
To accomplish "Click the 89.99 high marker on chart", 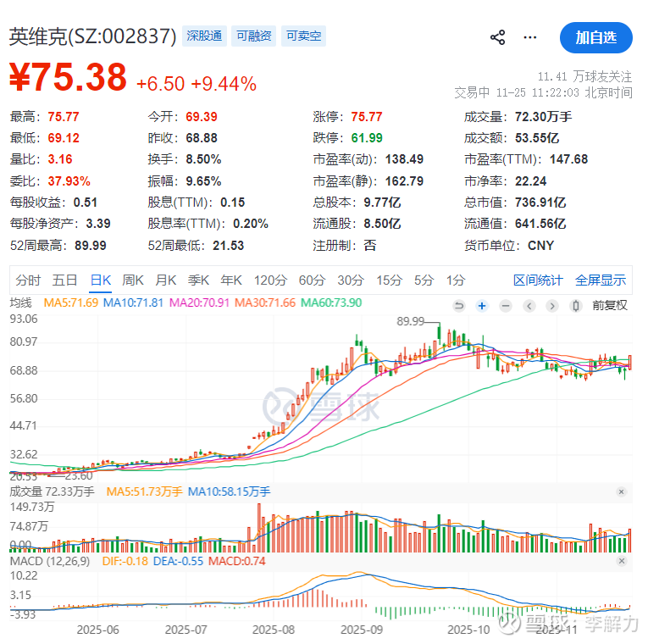I will point(411,322).
